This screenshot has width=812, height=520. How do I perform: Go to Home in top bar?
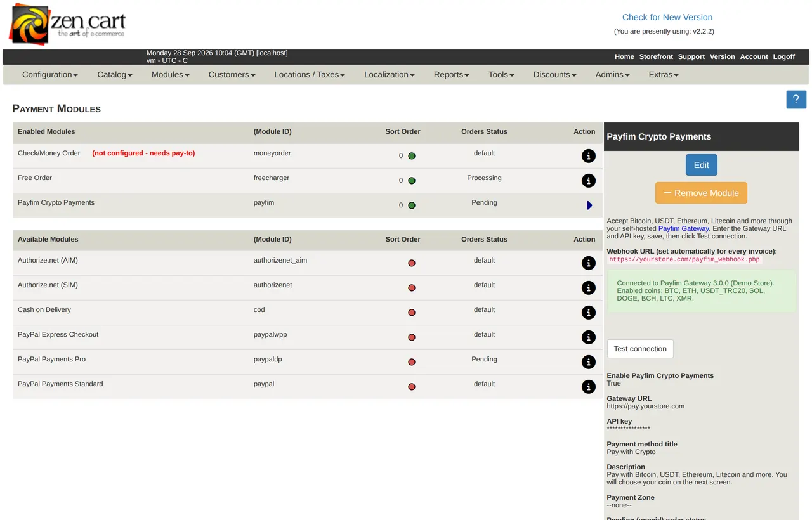coord(624,57)
